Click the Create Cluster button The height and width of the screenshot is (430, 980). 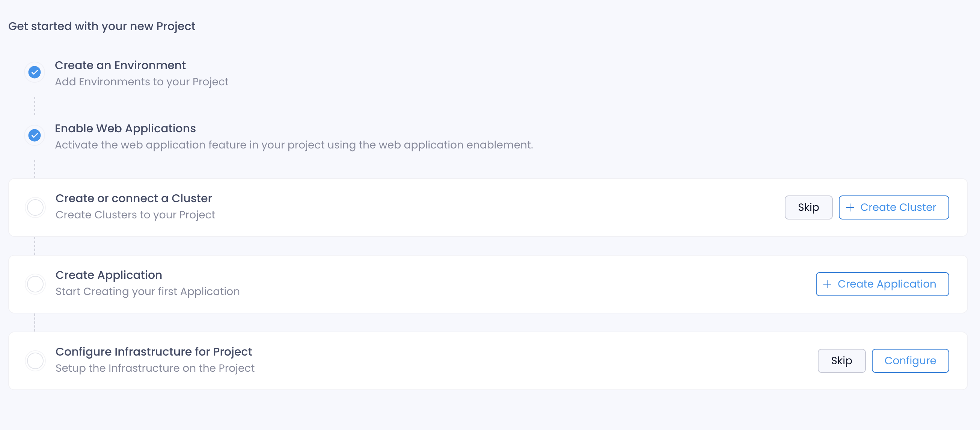tap(894, 207)
